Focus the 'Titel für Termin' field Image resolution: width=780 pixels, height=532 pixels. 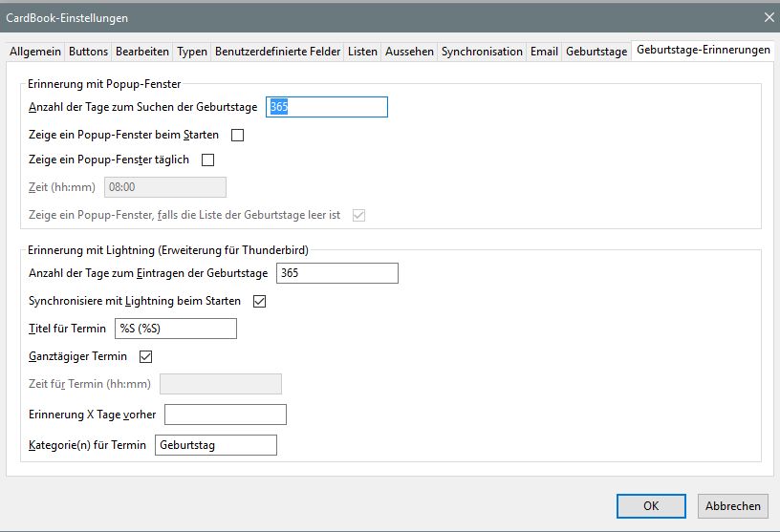click(x=175, y=329)
